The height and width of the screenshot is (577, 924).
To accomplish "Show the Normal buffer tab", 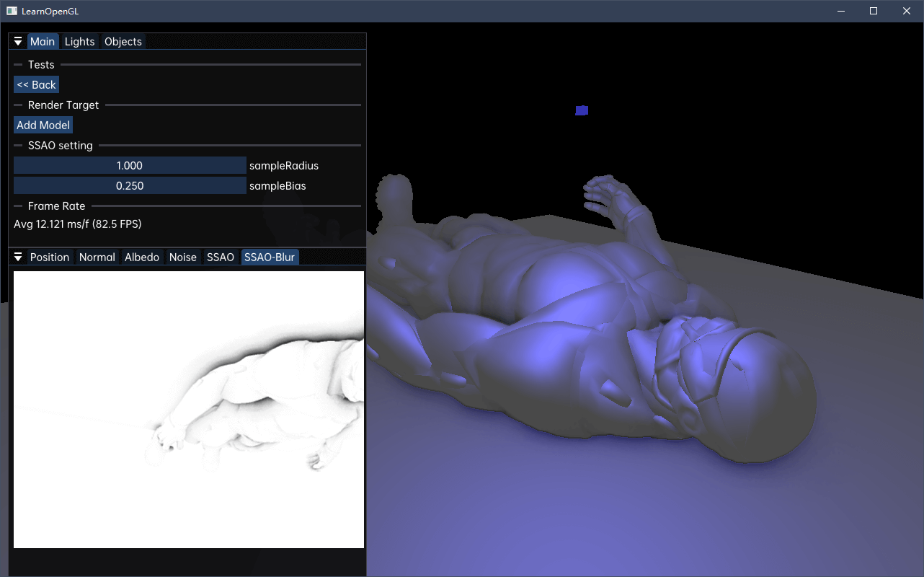I will [97, 257].
